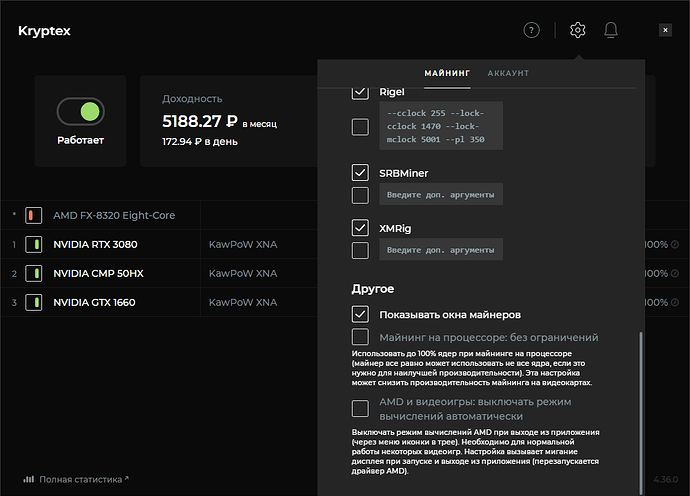This screenshot has height=496, width=690.
Task: Click the settings gear icon
Action: (577, 30)
